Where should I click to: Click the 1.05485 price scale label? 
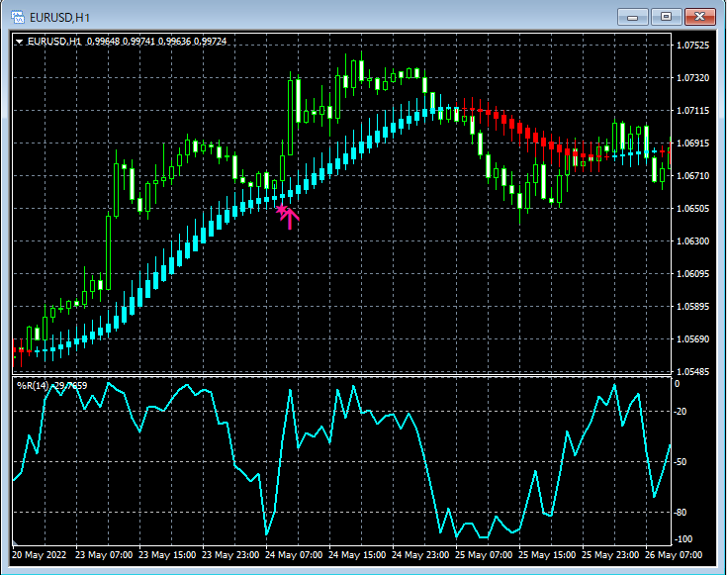click(x=693, y=371)
